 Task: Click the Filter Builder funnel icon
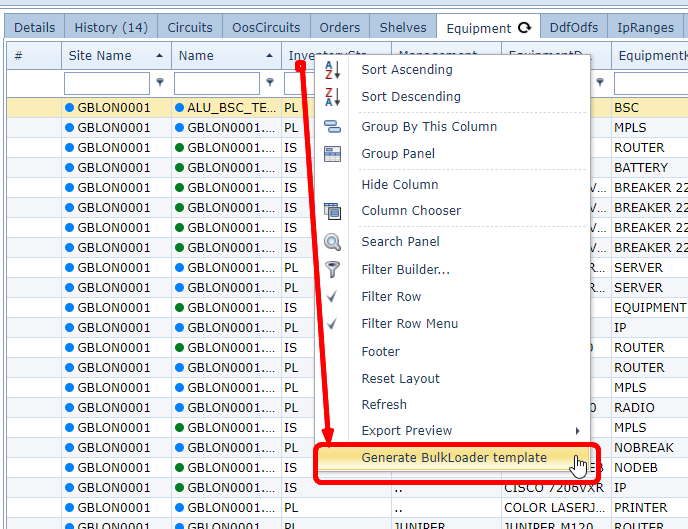coord(333,269)
